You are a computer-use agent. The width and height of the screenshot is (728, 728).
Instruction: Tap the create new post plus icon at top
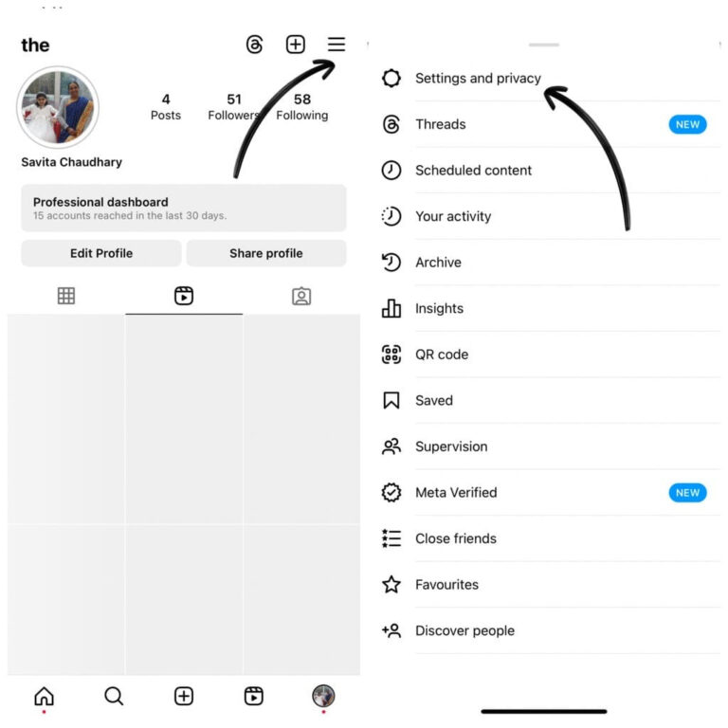(296, 45)
